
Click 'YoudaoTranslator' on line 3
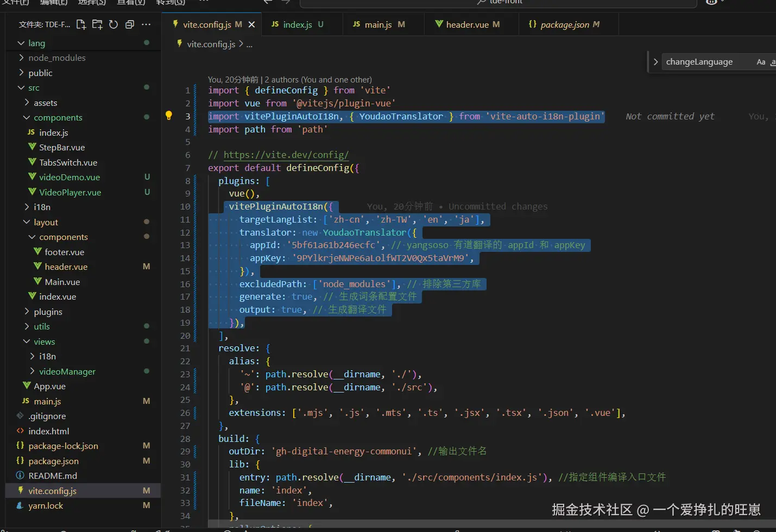[x=401, y=116]
